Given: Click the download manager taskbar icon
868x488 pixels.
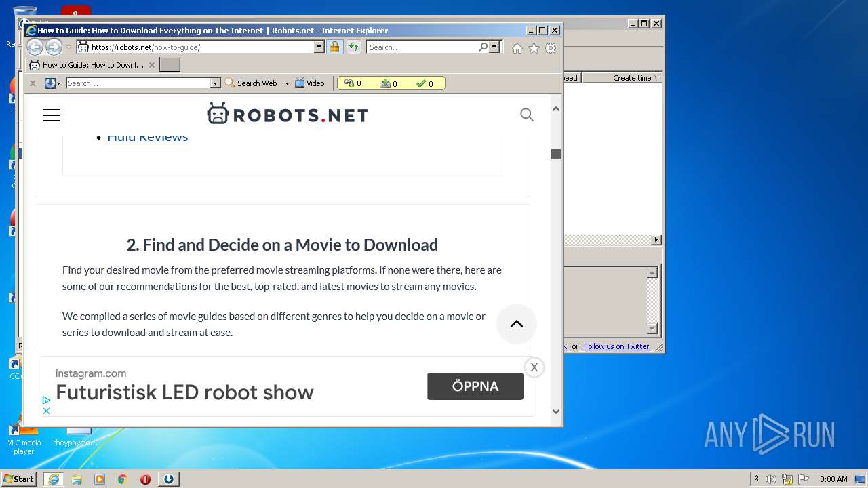Looking at the screenshot, I should pyautogui.click(x=169, y=479).
